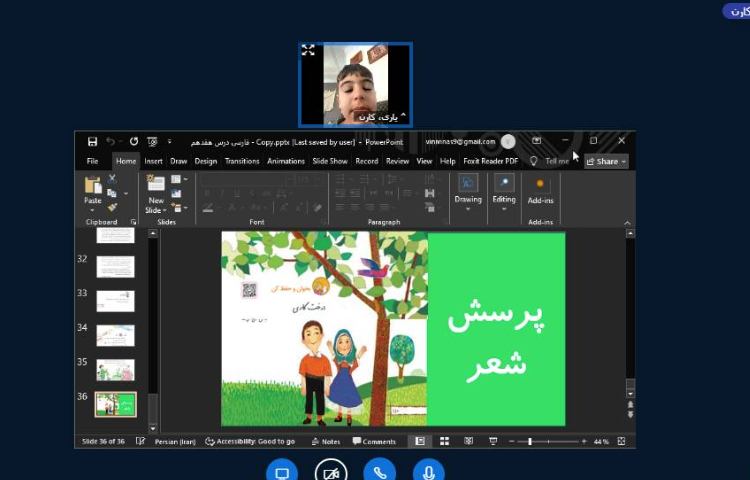Start Slide Show from status bar icon
The height and width of the screenshot is (480, 750).
click(493, 441)
